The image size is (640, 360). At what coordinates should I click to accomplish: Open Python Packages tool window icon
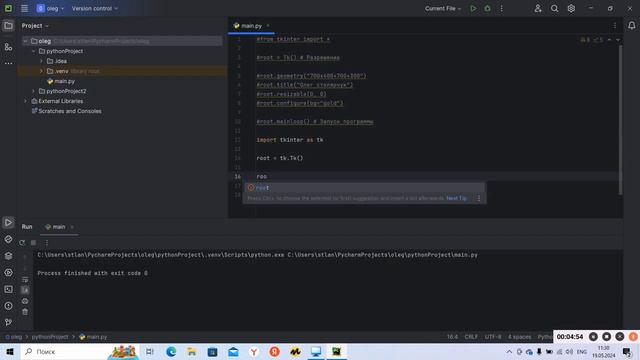pyautogui.click(x=8, y=239)
